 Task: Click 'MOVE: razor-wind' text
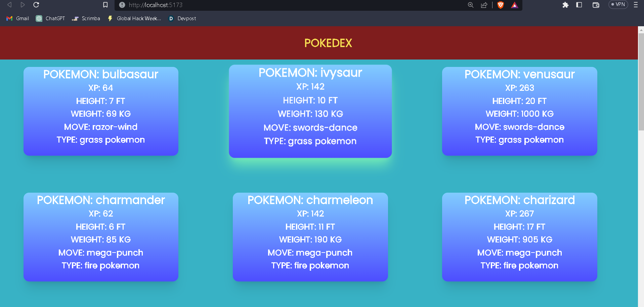[101, 127]
